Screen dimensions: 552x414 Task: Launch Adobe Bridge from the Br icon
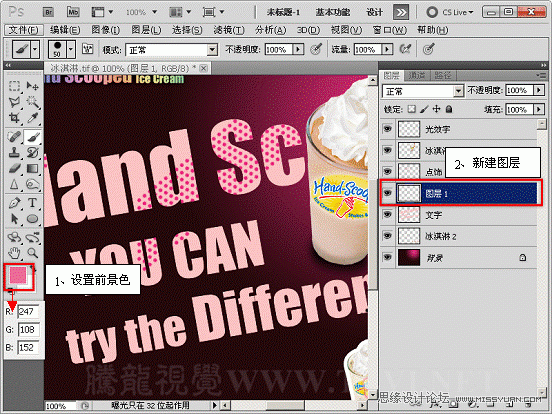pyautogui.click(x=48, y=12)
